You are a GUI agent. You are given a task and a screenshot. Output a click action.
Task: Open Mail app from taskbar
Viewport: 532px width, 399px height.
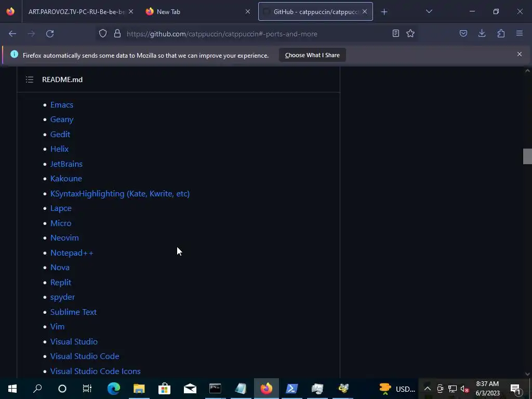(190, 389)
